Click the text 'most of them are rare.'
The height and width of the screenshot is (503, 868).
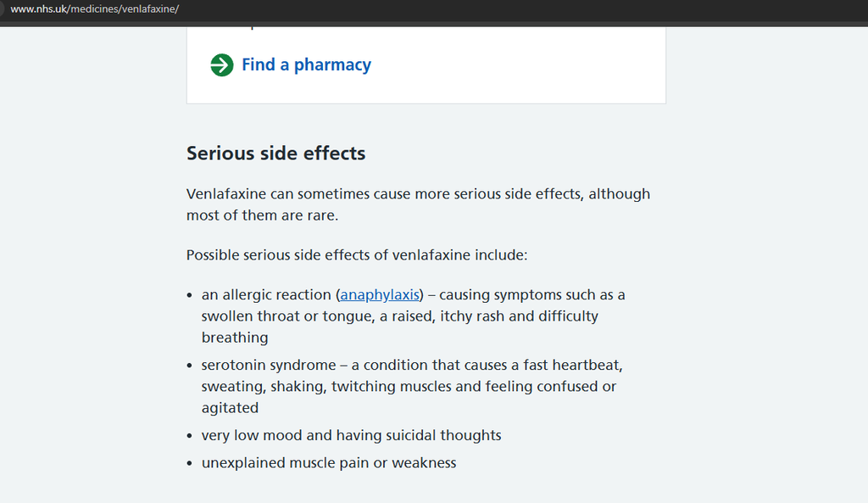pyautogui.click(x=263, y=215)
